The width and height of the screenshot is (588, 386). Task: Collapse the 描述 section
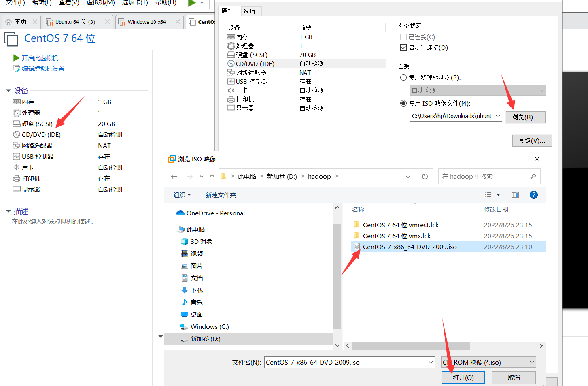[8, 211]
